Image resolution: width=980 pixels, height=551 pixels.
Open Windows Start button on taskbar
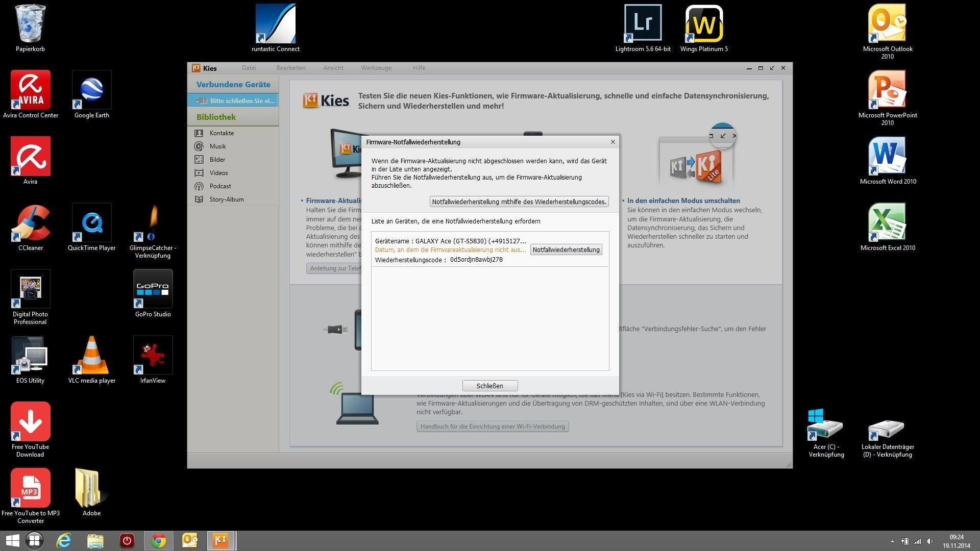click(x=12, y=541)
